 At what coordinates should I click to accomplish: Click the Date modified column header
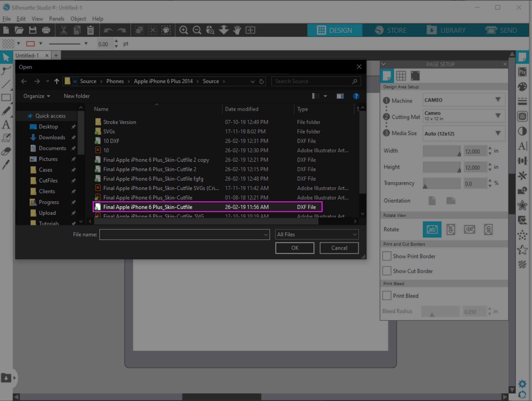tap(242, 109)
